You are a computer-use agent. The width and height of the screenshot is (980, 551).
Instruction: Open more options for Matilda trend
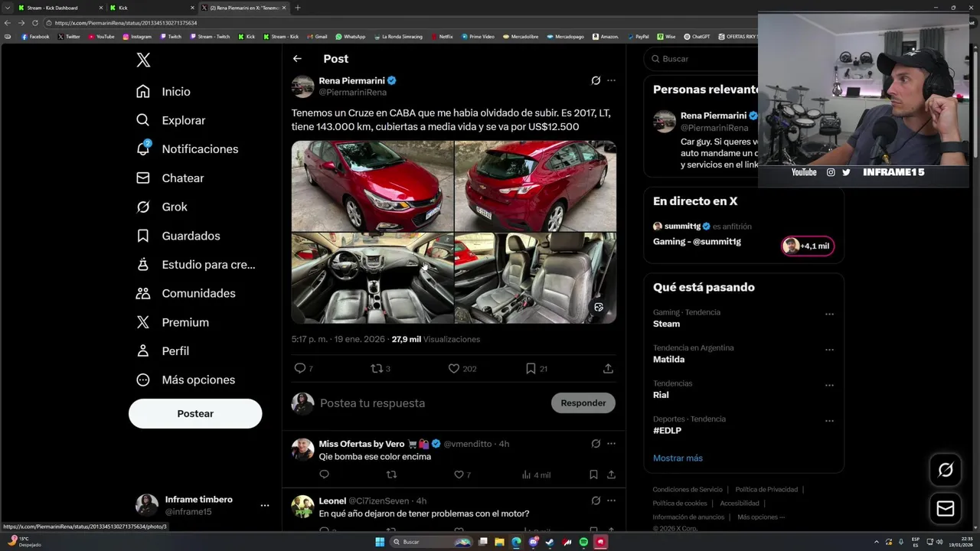coord(829,350)
